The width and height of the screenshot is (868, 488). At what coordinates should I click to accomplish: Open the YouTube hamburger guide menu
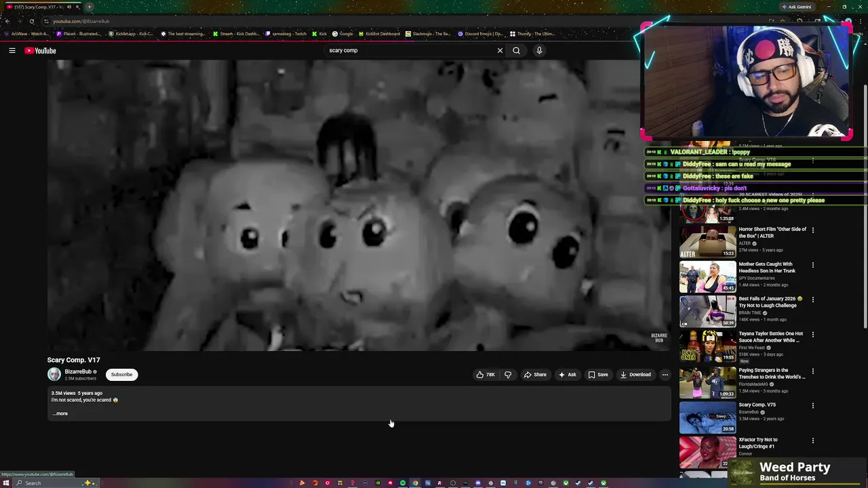(x=12, y=50)
